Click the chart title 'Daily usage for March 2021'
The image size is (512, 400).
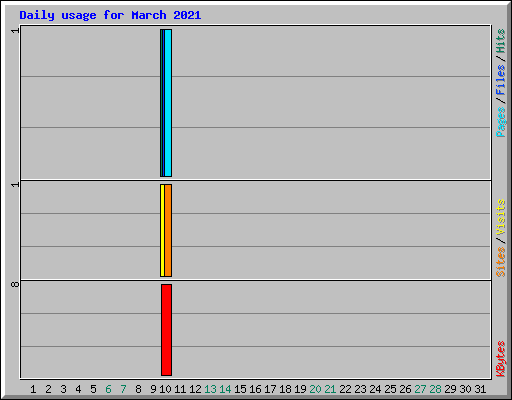(110, 15)
